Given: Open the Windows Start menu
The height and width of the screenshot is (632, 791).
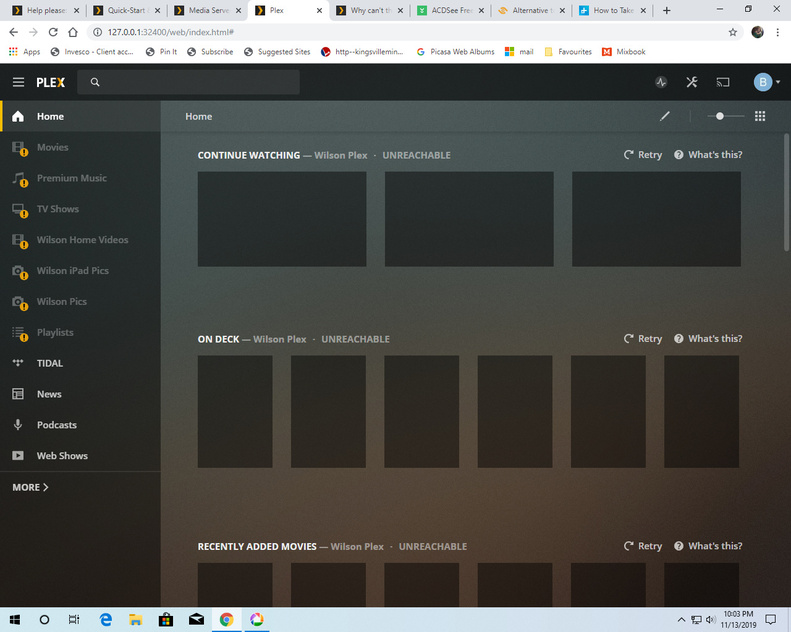Looking at the screenshot, I should point(15,619).
